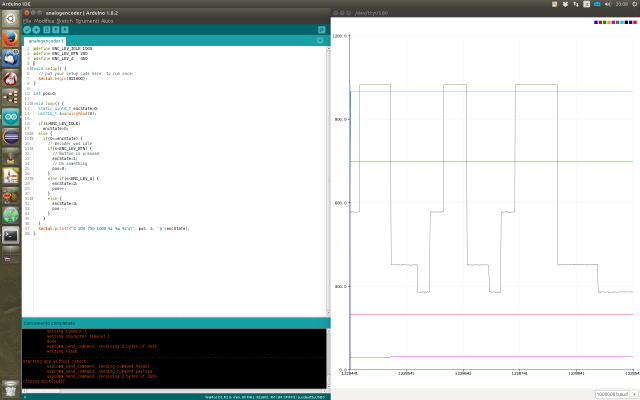
Task: Click the blue mail indicator in top panel
Action: tap(597, 4)
